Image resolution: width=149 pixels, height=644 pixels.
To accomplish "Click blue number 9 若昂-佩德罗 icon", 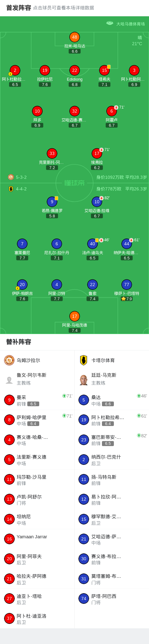I will tap(52, 202).
